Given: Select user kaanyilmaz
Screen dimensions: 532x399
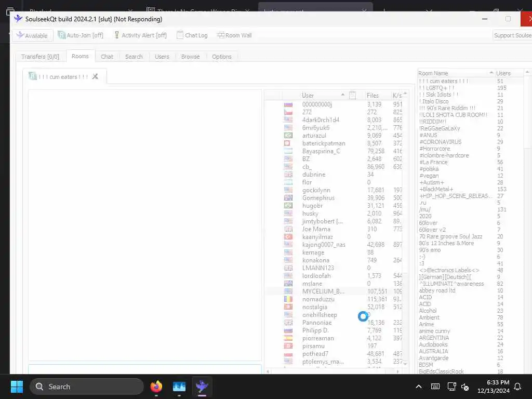Looking at the screenshot, I should 317,237.
